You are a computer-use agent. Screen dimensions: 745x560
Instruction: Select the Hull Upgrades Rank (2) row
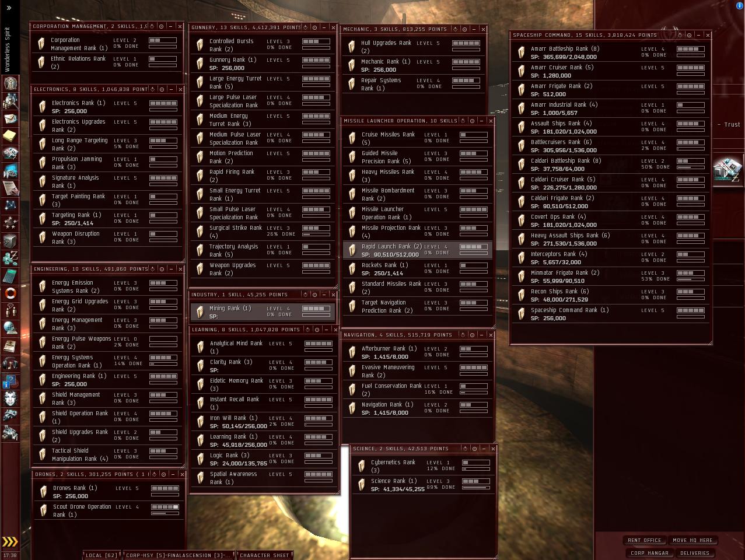[413, 47]
